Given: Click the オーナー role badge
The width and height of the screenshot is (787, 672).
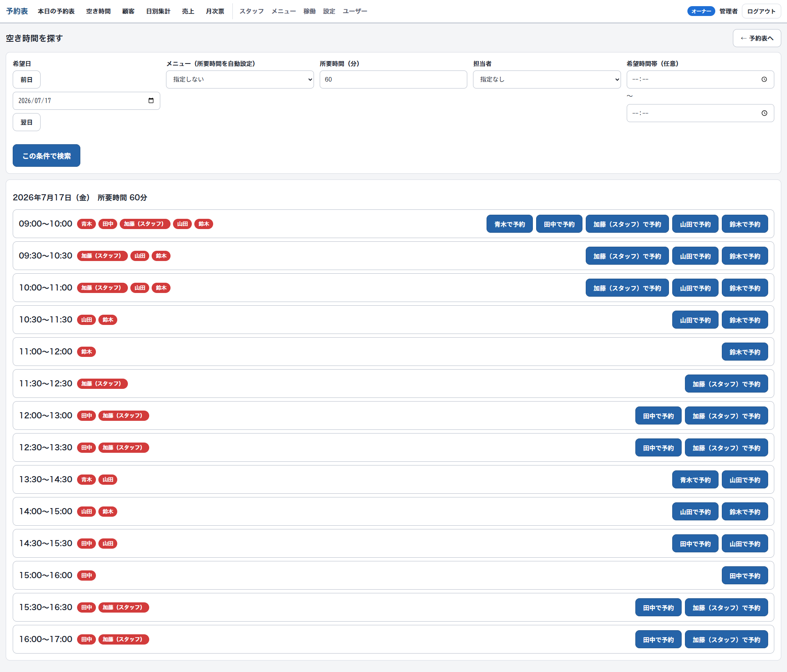Looking at the screenshot, I should pyautogui.click(x=701, y=11).
